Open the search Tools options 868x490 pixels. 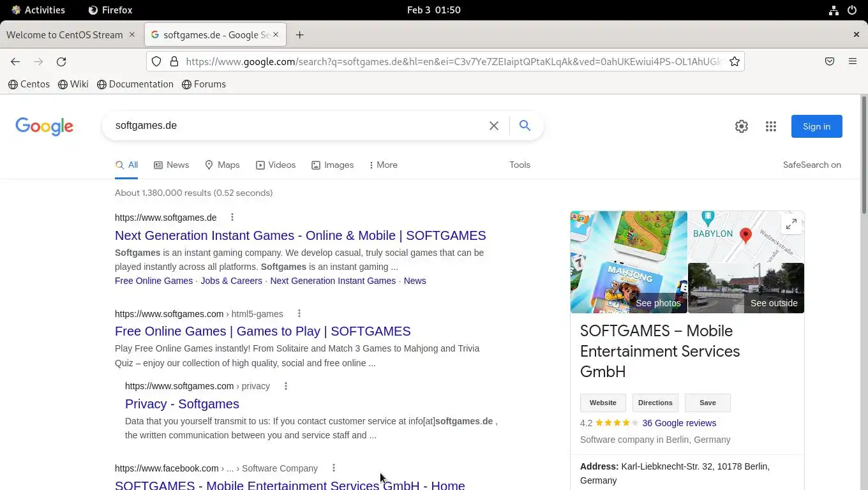[520, 165]
